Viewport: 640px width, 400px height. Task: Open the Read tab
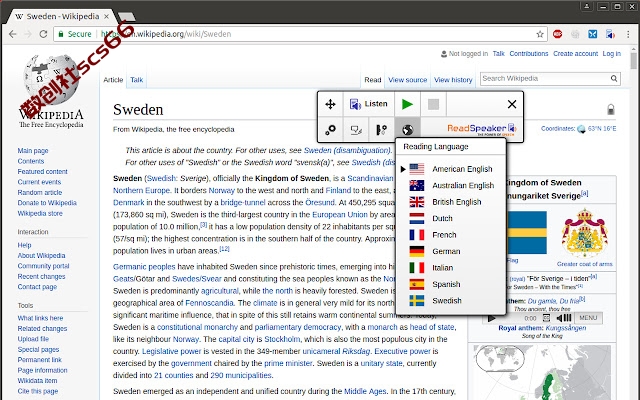372,80
